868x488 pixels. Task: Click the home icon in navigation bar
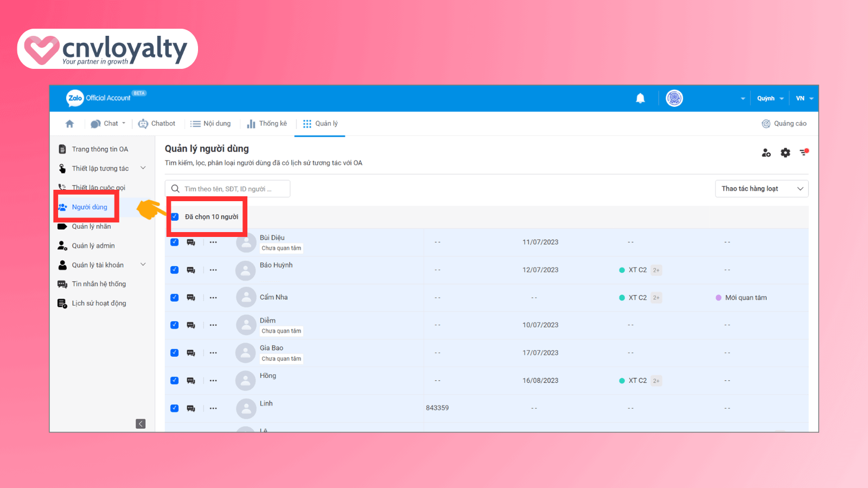pyautogui.click(x=69, y=124)
